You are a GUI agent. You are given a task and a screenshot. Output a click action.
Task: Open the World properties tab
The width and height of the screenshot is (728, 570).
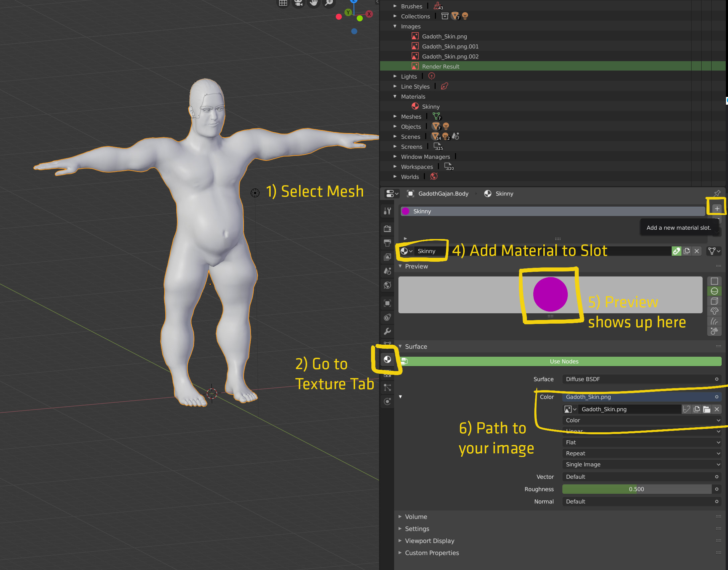[387, 285]
